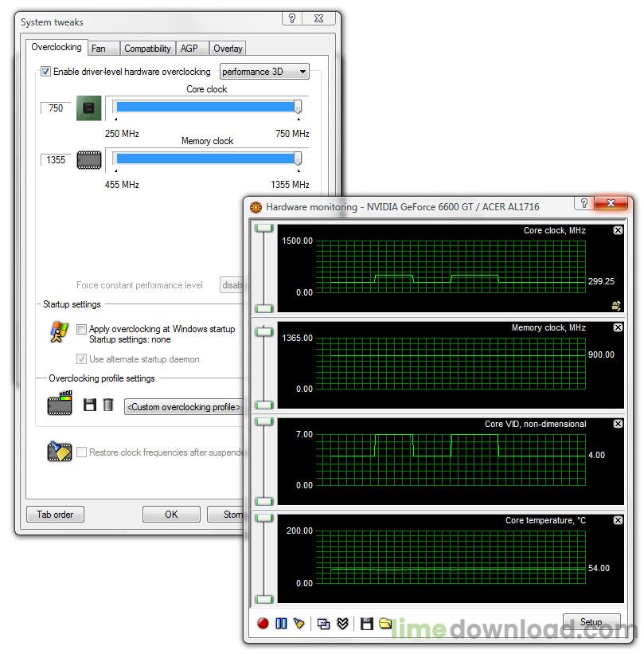This screenshot has height=654, width=644.
Task: Click help button in Hardware monitoring title bar
Action: pyautogui.click(x=584, y=203)
